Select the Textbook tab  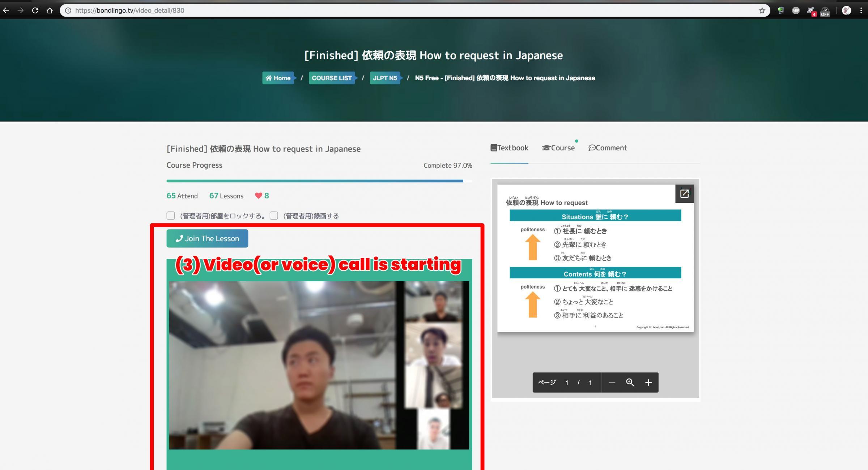(509, 148)
